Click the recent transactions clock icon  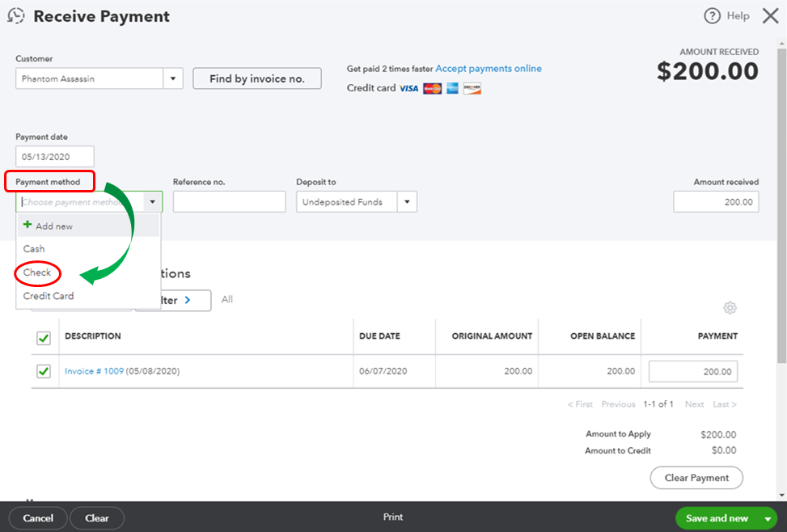coord(15,16)
